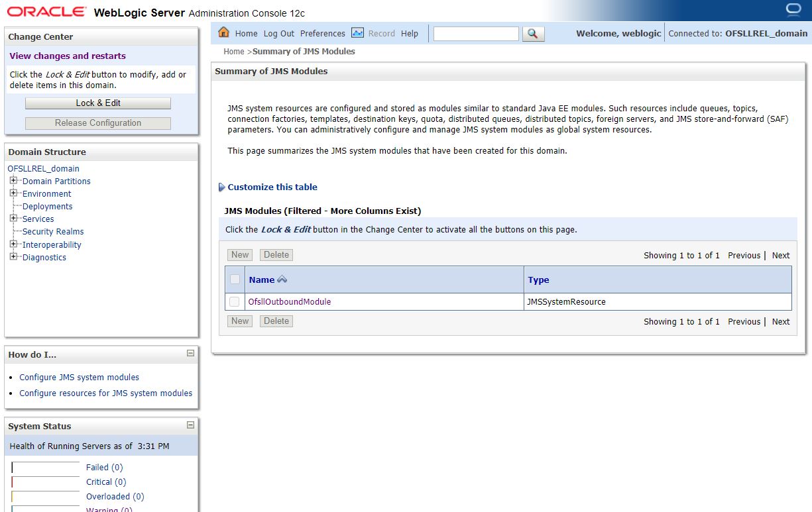Select Diagnostics label in the tree

(x=44, y=258)
